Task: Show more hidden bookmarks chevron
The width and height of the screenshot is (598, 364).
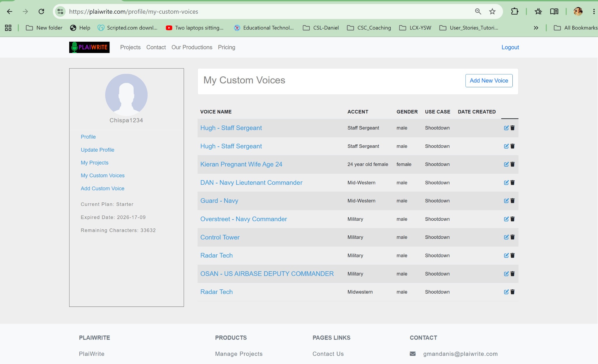Action: (536, 28)
